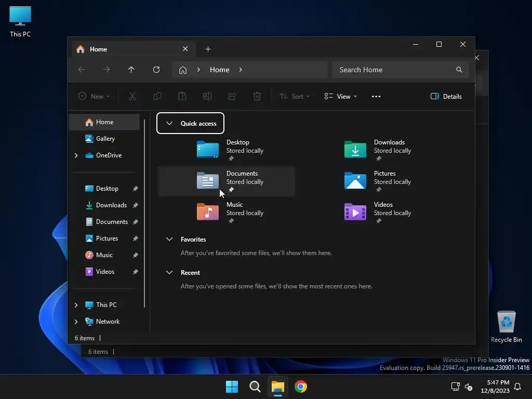532x399 pixels.
Task: Click the Paste clipboard icon
Action: coord(182,96)
